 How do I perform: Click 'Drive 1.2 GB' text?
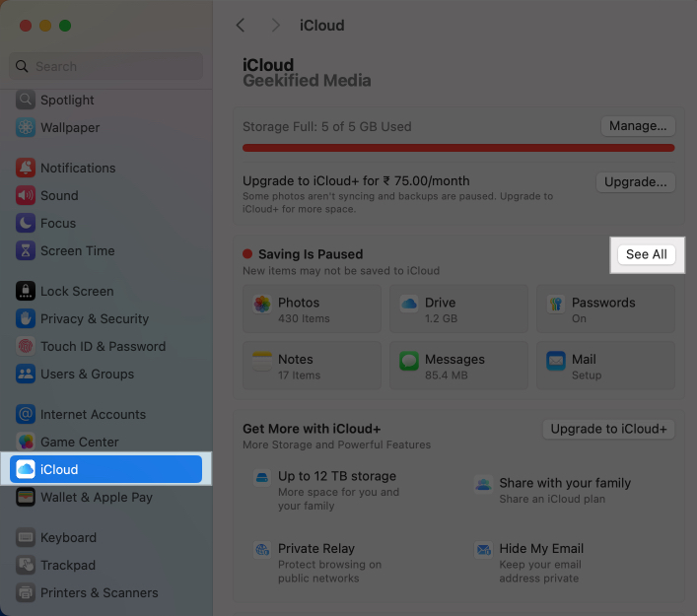coord(440,309)
